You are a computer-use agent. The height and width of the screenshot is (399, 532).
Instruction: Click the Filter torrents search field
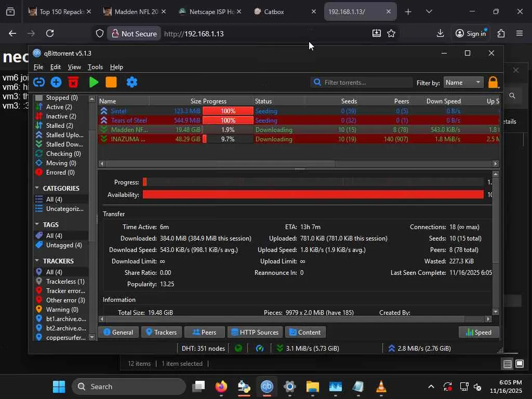point(362,83)
